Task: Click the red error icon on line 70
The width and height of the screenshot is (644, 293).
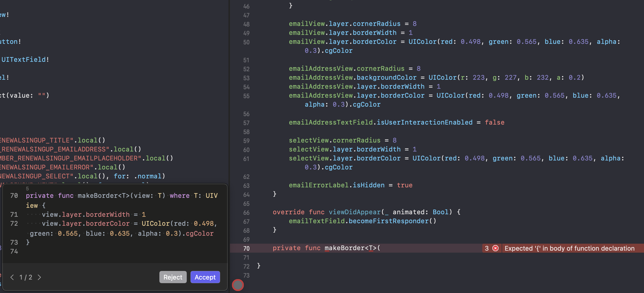Action: pos(495,248)
